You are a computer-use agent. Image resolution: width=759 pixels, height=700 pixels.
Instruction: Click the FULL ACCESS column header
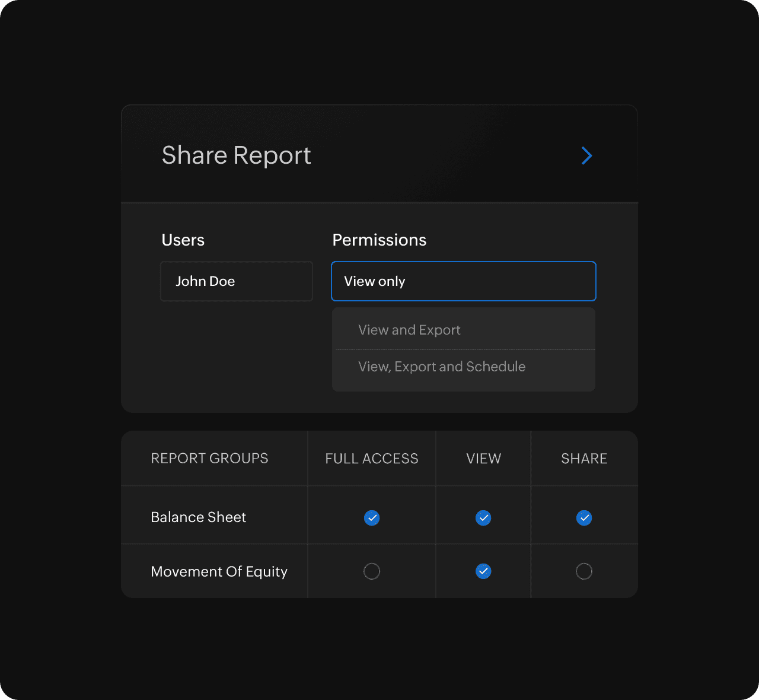tap(372, 459)
